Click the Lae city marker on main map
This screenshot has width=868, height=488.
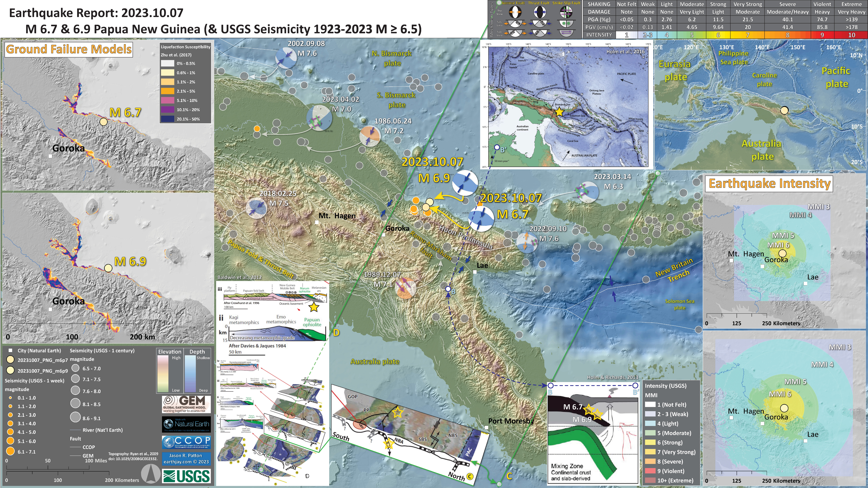pos(475,272)
